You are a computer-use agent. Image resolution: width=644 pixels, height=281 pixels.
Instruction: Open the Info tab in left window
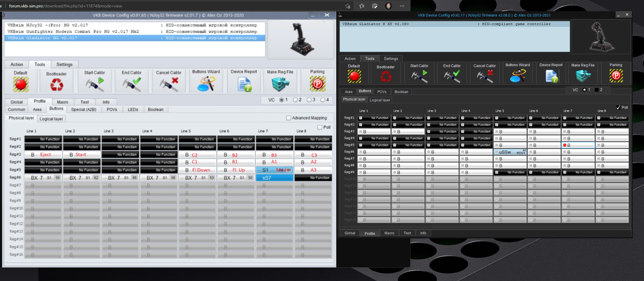point(106,102)
